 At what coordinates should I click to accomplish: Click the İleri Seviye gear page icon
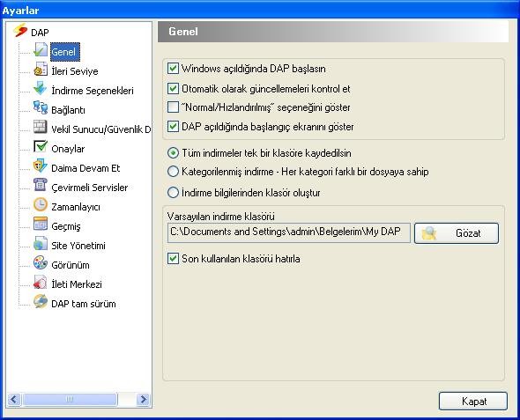(x=41, y=70)
